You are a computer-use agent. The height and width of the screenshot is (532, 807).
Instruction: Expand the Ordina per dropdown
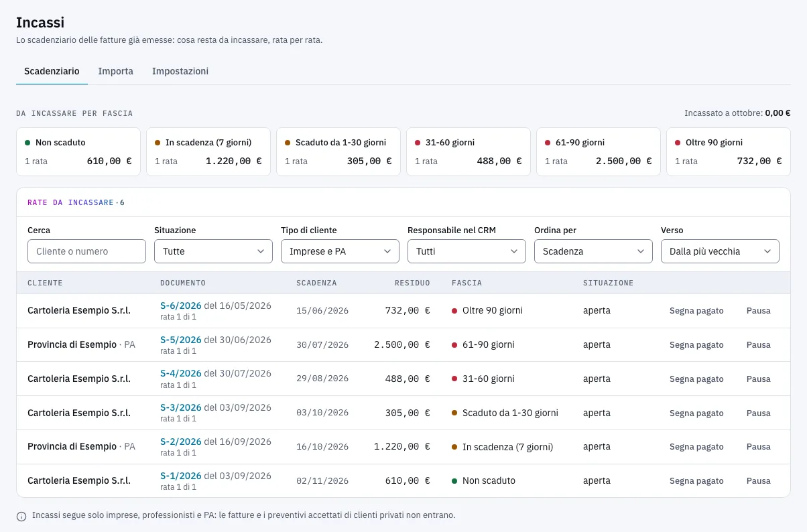(593, 251)
